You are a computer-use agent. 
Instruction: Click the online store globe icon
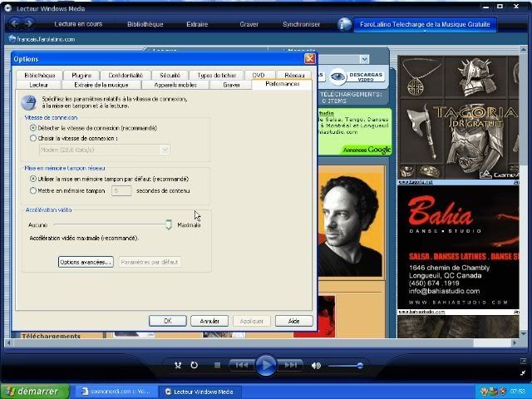click(x=344, y=24)
